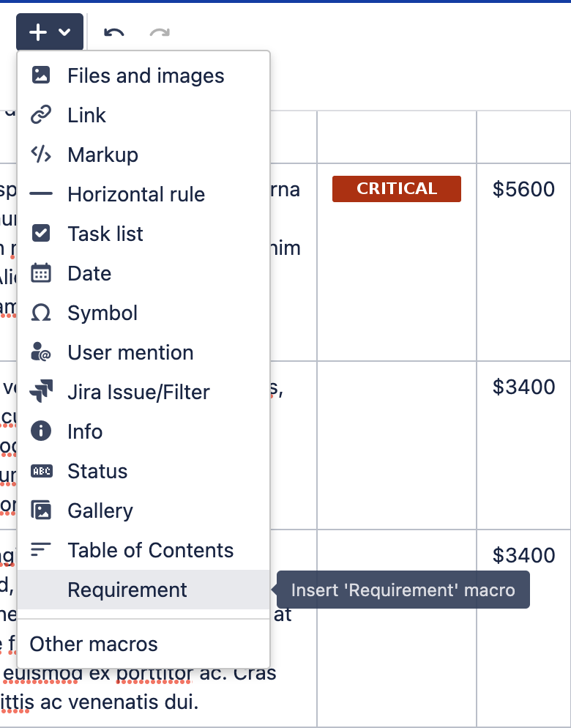This screenshot has width=571, height=728.
Task: Select the Info panel icon
Action: coord(41,431)
